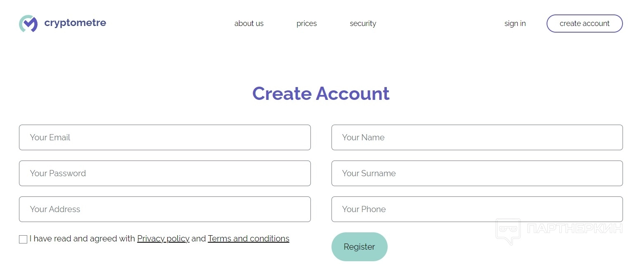Image resolution: width=644 pixels, height=267 pixels.
Task: Click the cryptometre logo icon
Action: [28, 24]
